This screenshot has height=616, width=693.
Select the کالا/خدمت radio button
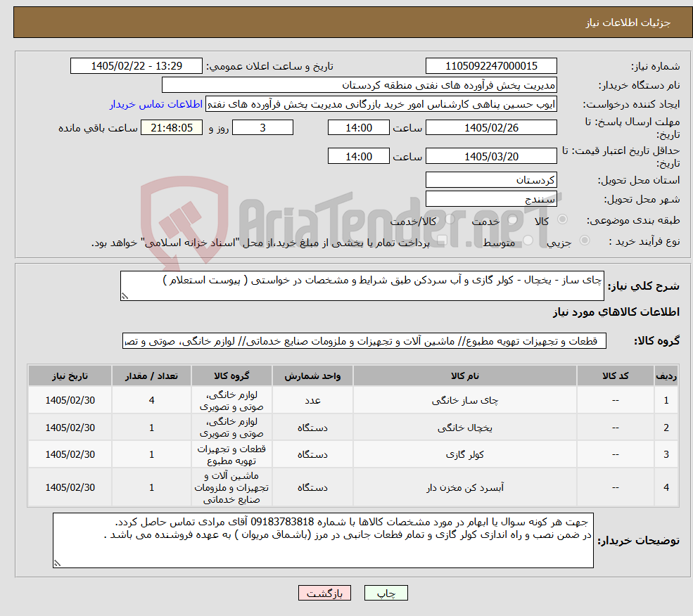(x=450, y=219)
